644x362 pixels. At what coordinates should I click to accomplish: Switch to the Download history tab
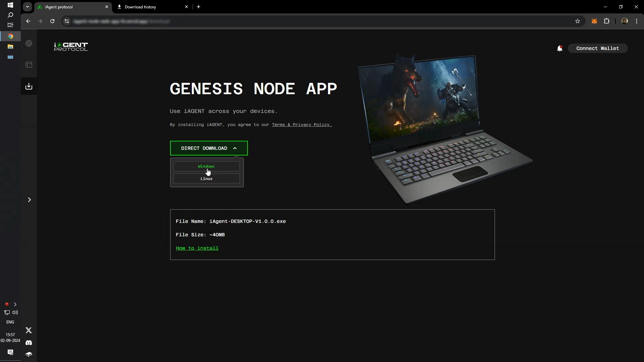(x=151, y=7)
